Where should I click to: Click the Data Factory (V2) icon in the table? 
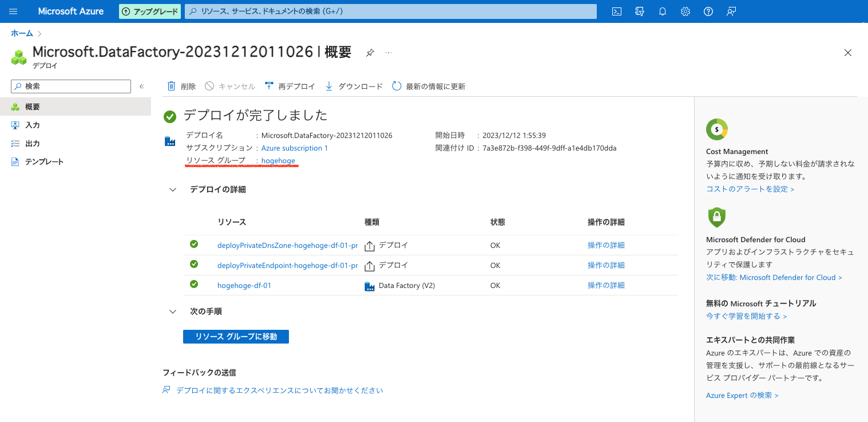coord(370,286)
